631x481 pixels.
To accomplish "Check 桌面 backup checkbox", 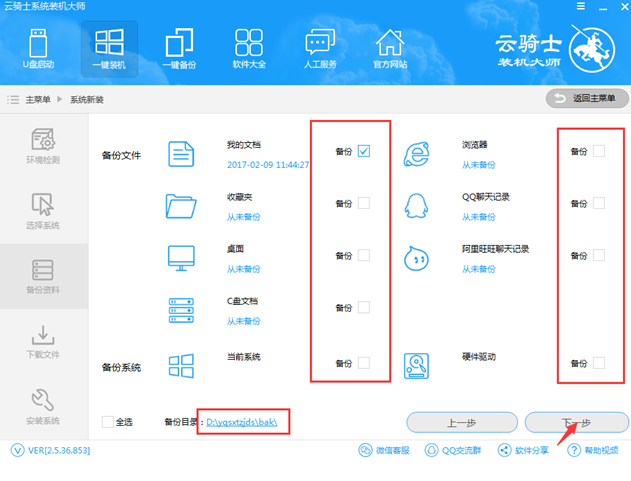I will click(x=364, y=255).
